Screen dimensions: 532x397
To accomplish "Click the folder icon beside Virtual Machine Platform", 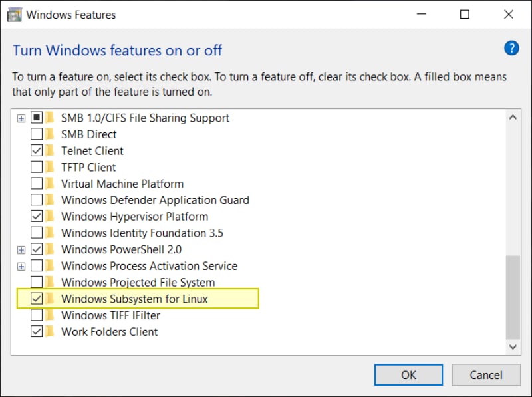I will pos(49,184).
